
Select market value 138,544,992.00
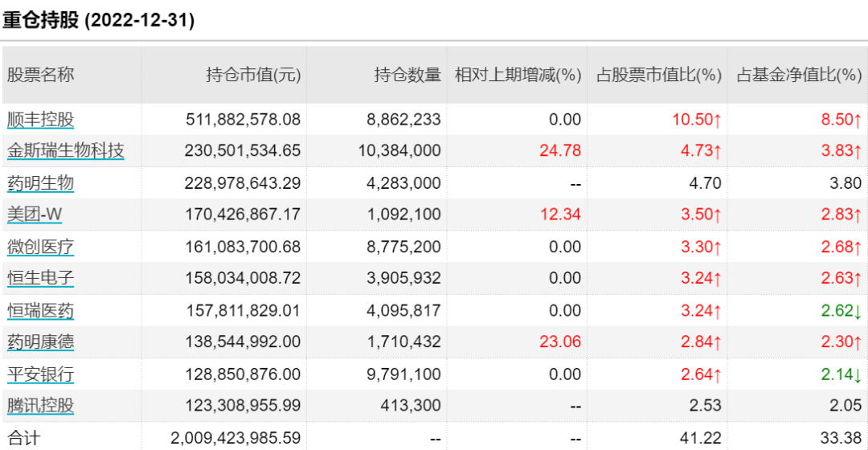point(243,341)
